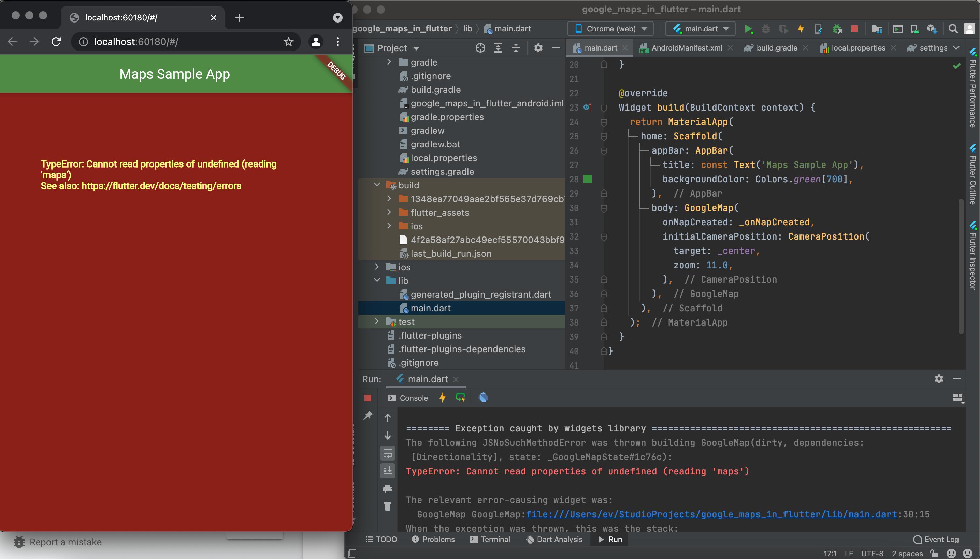
Task: Pin the Run tab with pin icon
Action: (368, 415)
